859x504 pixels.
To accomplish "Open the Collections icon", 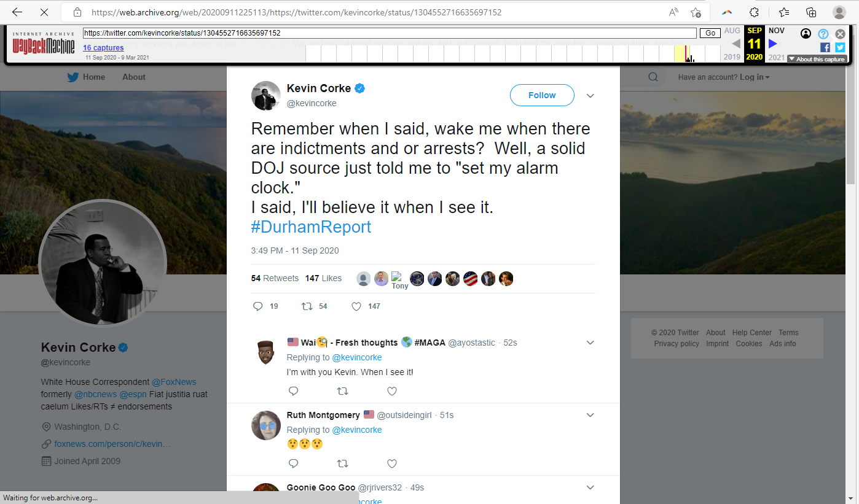I will (x=811, y=12).
